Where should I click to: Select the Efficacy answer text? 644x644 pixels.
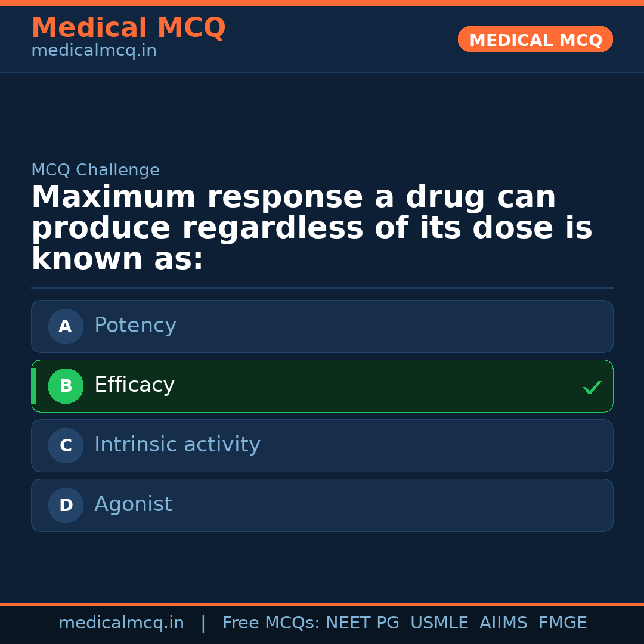point(134,385)
